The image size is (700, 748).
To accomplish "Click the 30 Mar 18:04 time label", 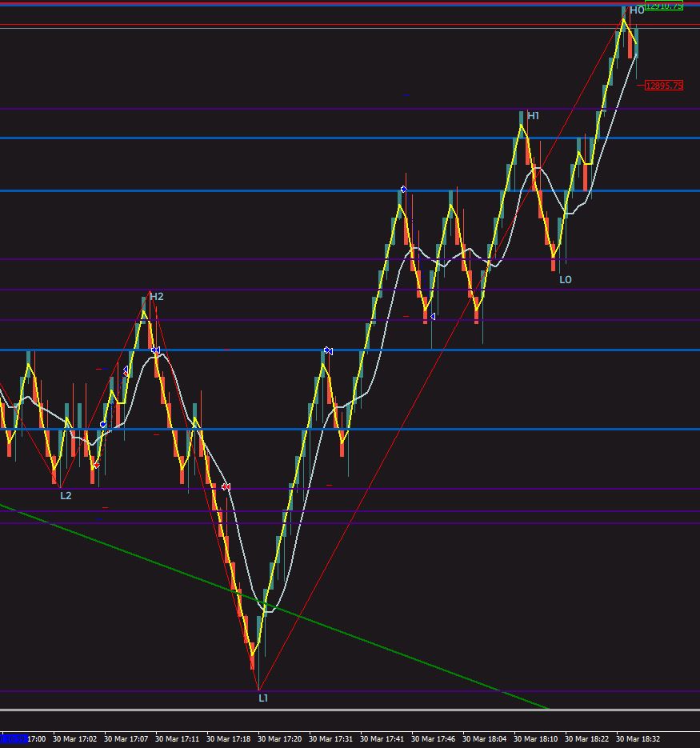I will pyautogui.click(x=484, y=739).
